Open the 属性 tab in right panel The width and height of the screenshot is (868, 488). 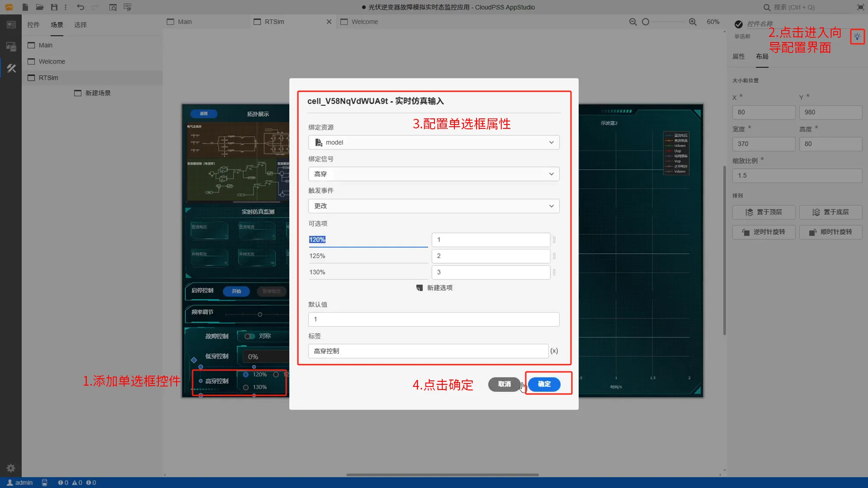pyautogui.click(x=738, y=56)
